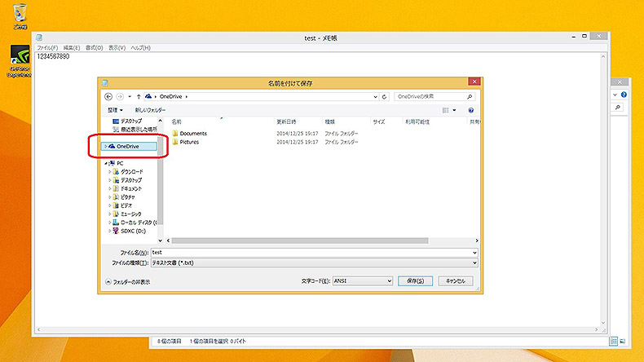
Task: Open the 書式(O) menu in Notepad
Action: click(x=94, y=47)
